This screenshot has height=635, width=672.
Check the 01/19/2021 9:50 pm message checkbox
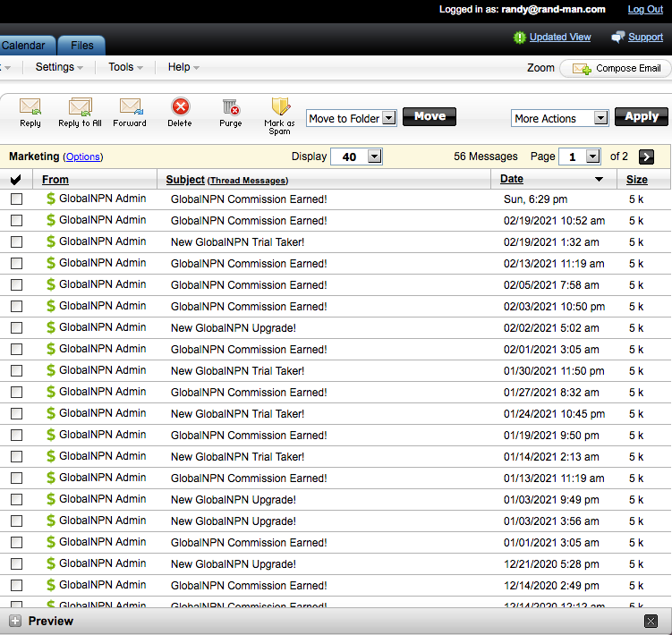(x=16, y=435)
